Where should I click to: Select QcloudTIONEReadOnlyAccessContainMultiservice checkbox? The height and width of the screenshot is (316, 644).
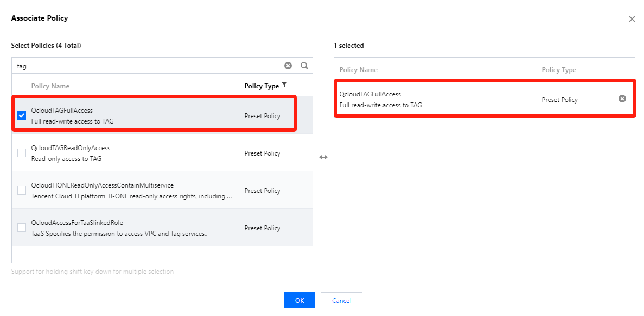tap(22, 190)
